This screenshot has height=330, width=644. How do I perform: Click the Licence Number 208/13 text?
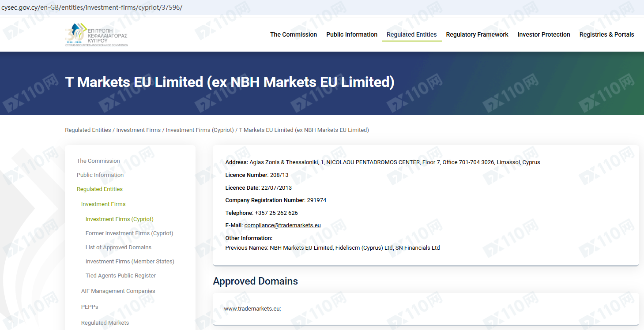[257, 175]
